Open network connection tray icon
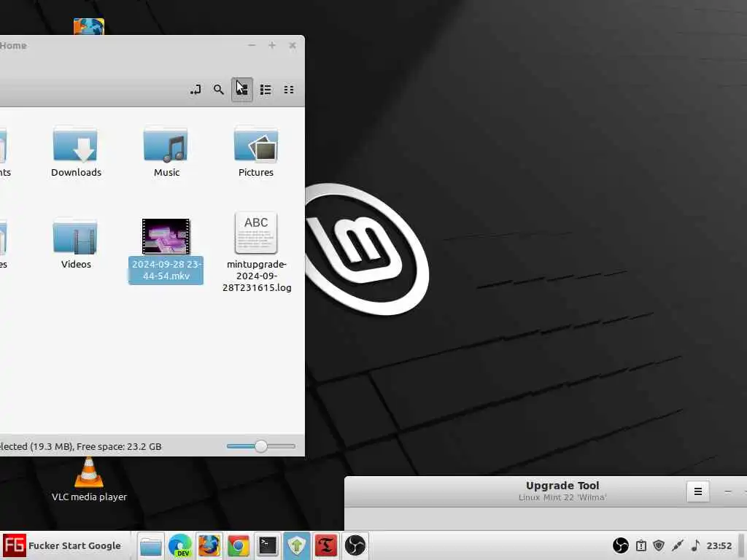This screenshot has width=747, height=560. pyautogui.click(x=678, y=545)
